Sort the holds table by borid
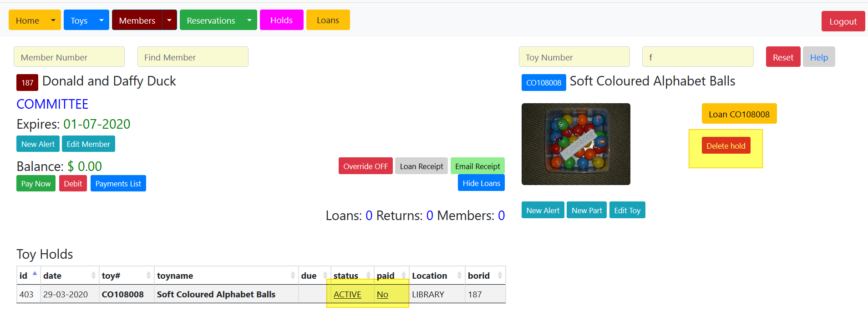This screenshot has width=868, height=326. tap(484, 276)
